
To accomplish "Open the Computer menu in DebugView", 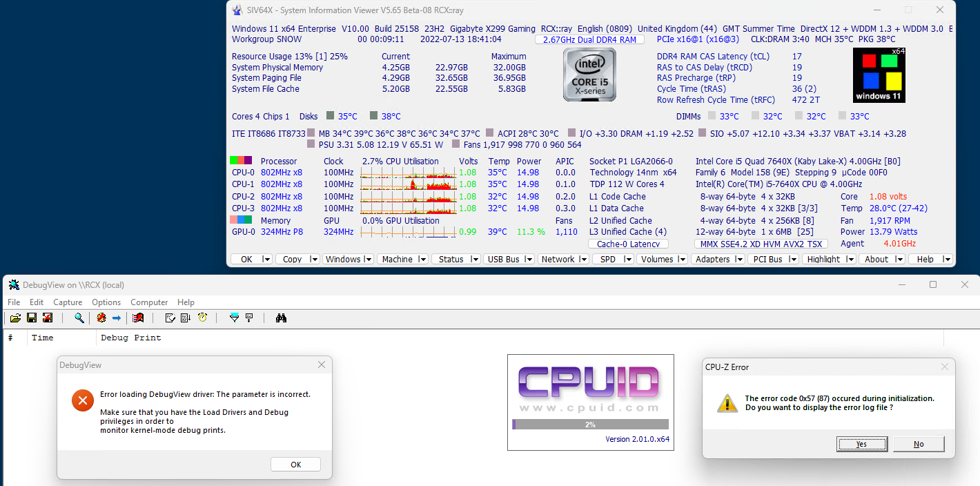I will 149,302.
